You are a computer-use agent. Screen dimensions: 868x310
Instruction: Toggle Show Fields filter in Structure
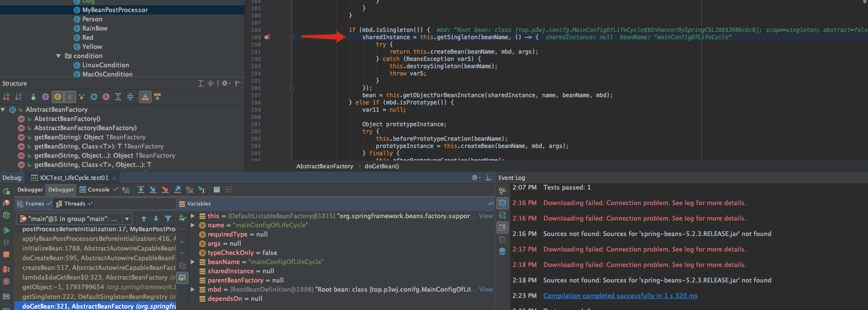point(58,97)
